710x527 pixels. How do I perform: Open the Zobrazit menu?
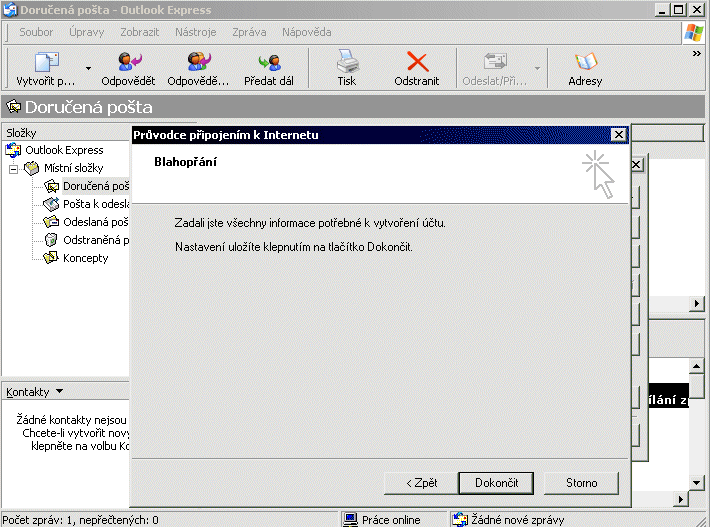(139, 32)
